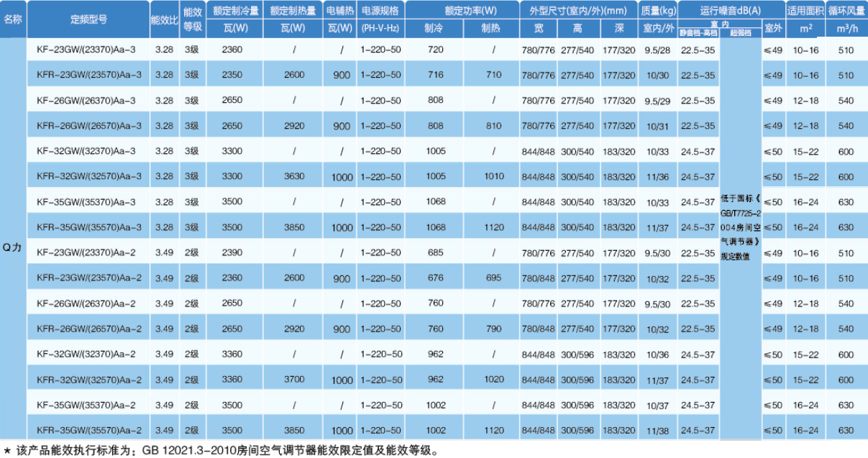
Task: Click the 额定制冷量 header cell
Action: (x=233, y=10)
